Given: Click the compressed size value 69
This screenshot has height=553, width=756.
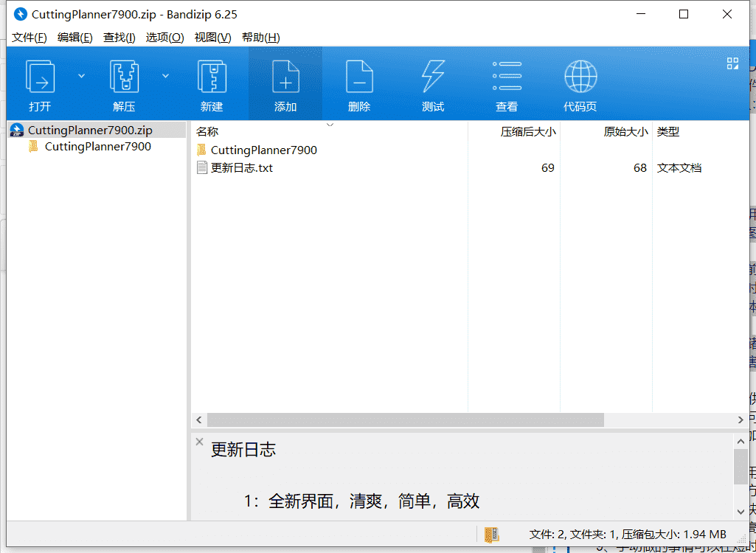Looking at the screenshot, I should coord(548,168).
